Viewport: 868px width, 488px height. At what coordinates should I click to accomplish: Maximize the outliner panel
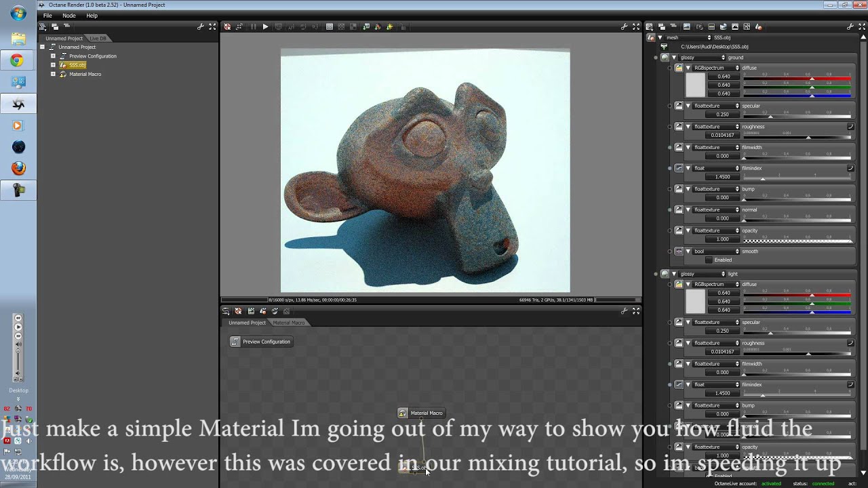(212, 26)
